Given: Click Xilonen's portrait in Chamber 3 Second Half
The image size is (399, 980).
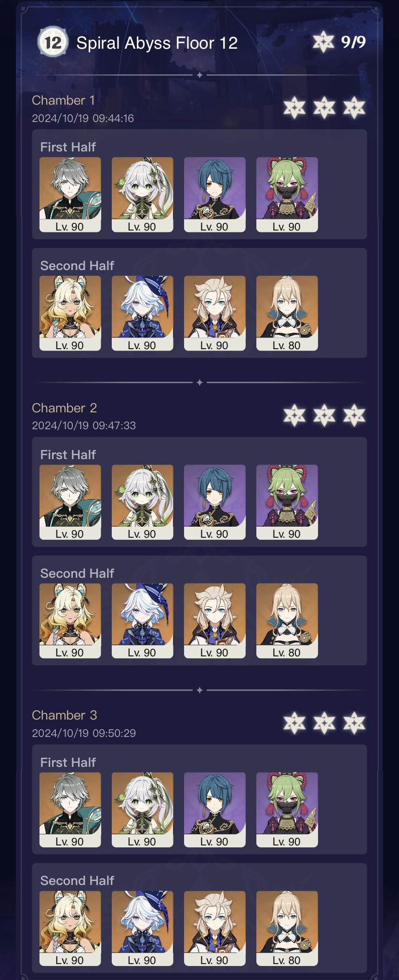Looking at the screenshot, I should click(70, 928).
